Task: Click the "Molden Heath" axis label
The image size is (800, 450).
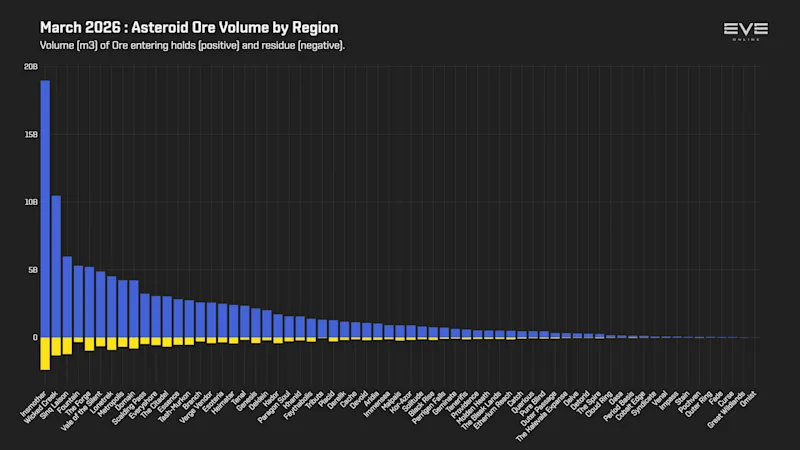Action: coord(473,407)
